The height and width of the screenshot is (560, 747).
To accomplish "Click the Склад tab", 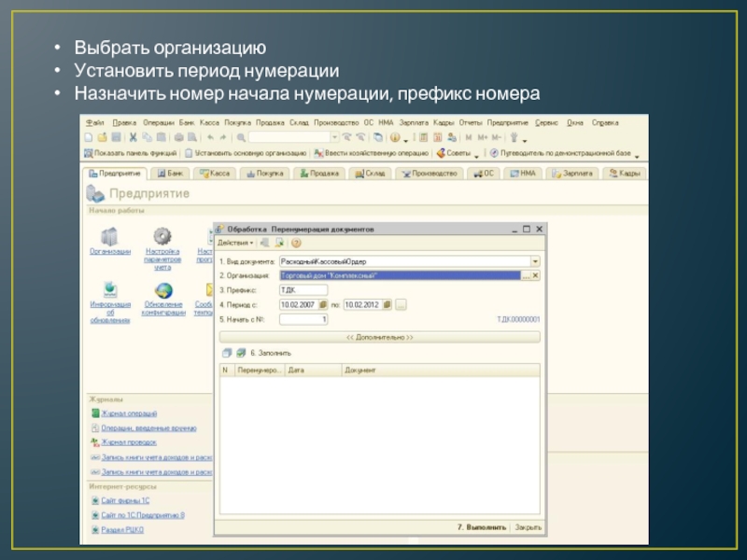I will 370,174.
